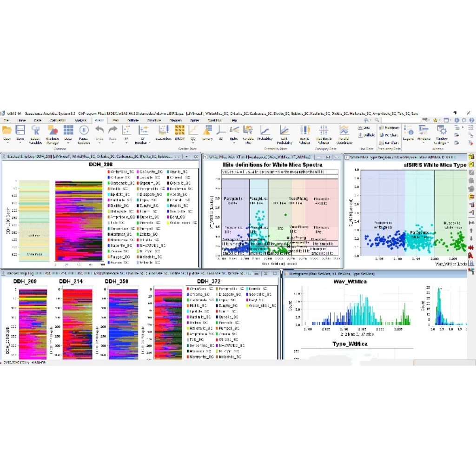The height and width of the screenshot is (476, 476).
Task: Click the Undo arrow icon
Action: click(x=99, y=130)
